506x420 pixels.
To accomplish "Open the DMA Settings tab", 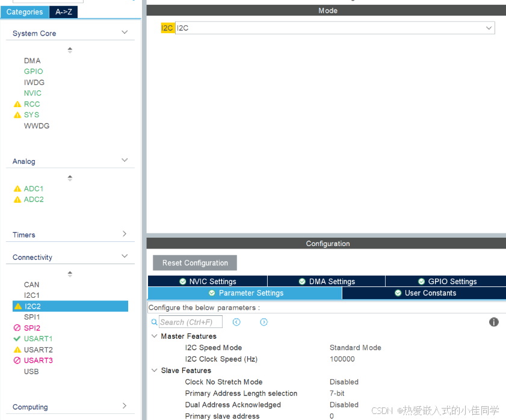I will 327,281.
